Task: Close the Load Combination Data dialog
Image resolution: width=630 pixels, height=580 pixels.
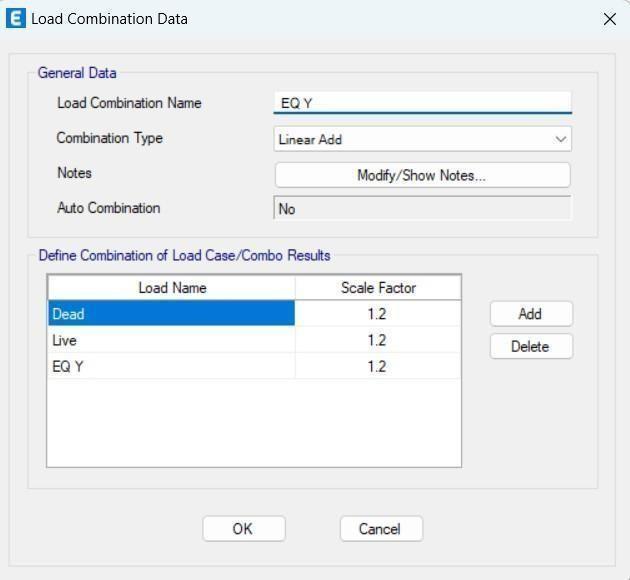Action: 610,19
